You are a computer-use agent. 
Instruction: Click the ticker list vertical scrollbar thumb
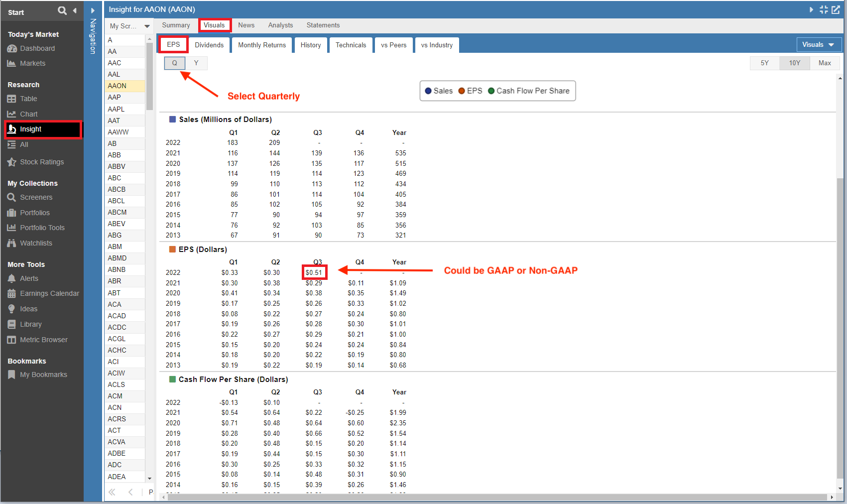click(x=149, y=76)
